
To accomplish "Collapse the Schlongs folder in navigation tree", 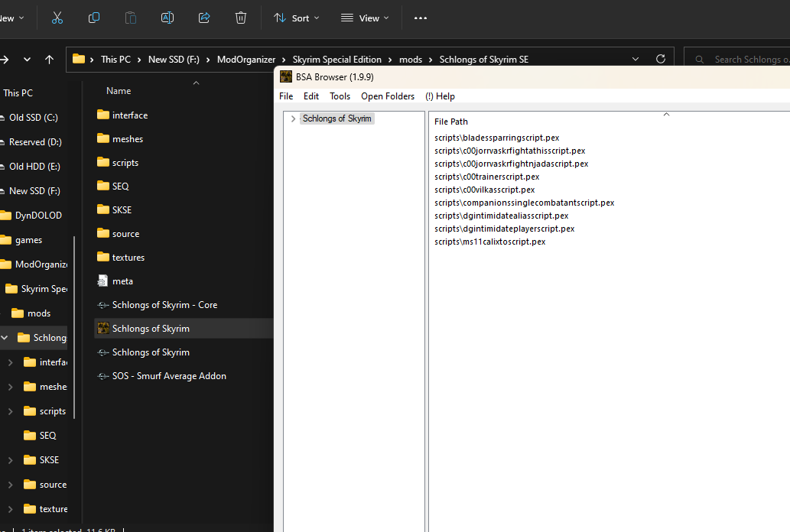I will click(5, 338).
